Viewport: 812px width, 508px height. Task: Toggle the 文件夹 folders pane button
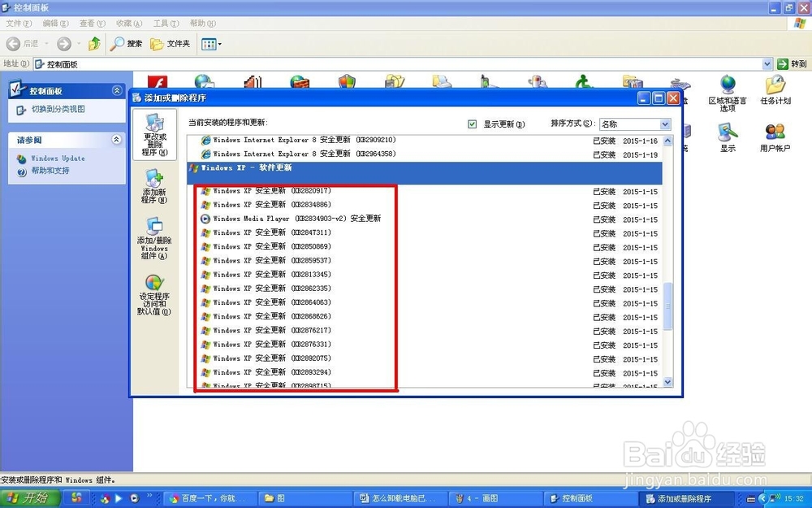point(171,44)
